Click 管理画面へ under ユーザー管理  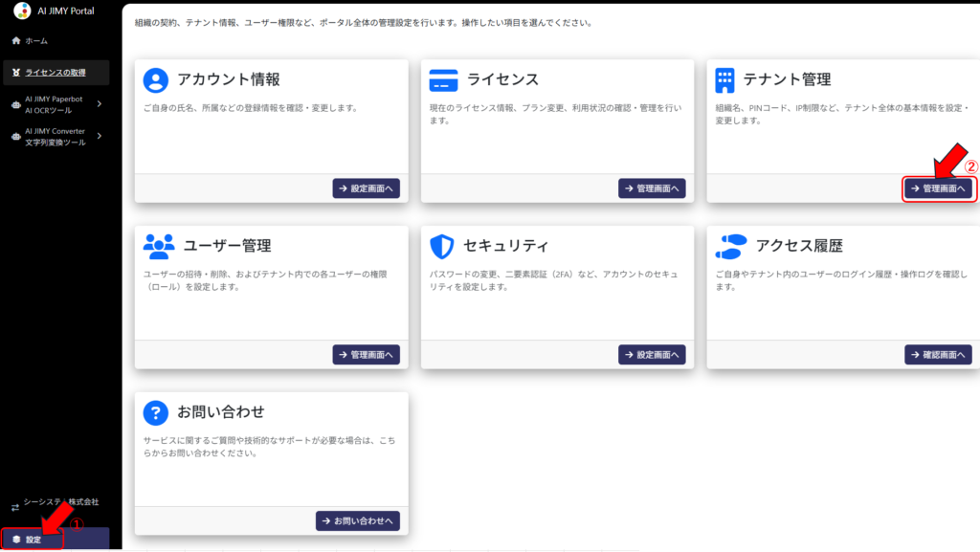click(x=366, y=355)
